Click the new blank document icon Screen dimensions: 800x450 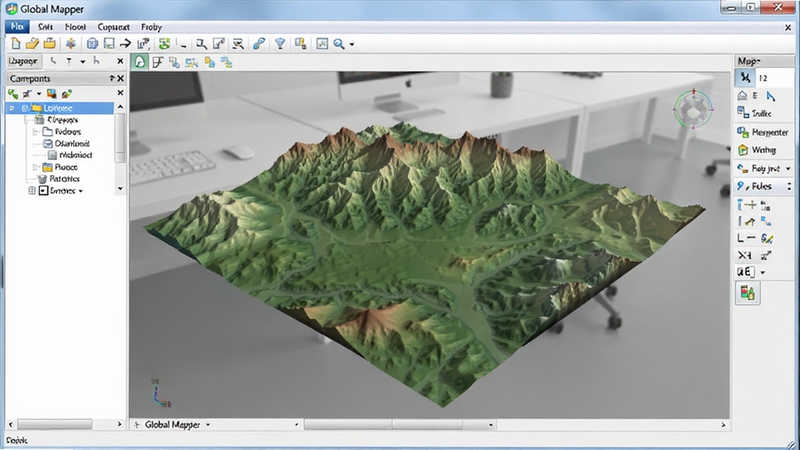[x=16, y=44]
